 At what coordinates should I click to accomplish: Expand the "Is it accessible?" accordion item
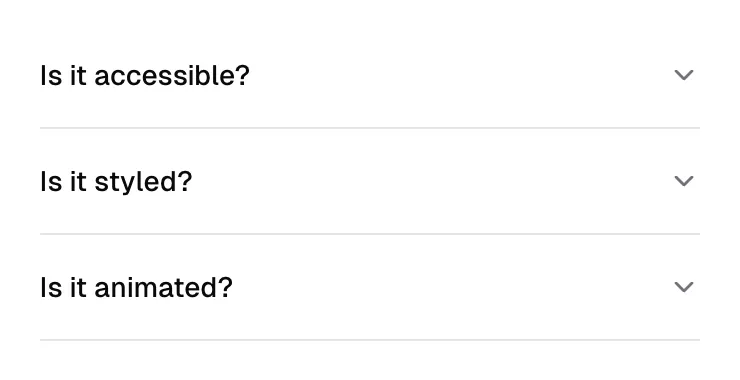(370, 75)
